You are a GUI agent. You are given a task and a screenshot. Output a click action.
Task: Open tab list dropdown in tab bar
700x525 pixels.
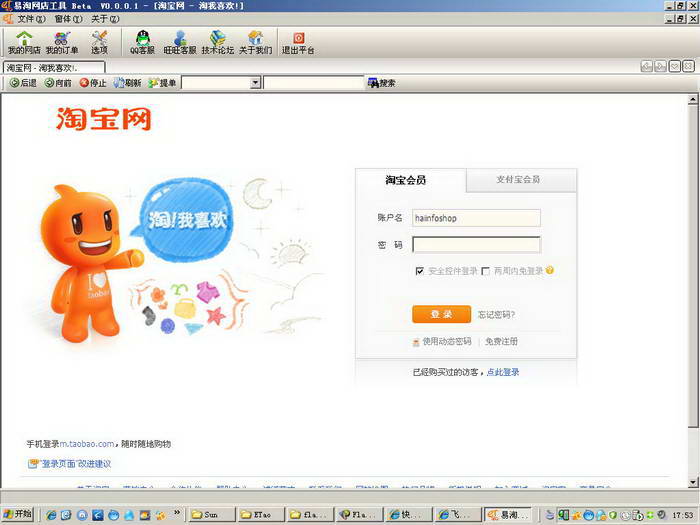coord(675,67)
